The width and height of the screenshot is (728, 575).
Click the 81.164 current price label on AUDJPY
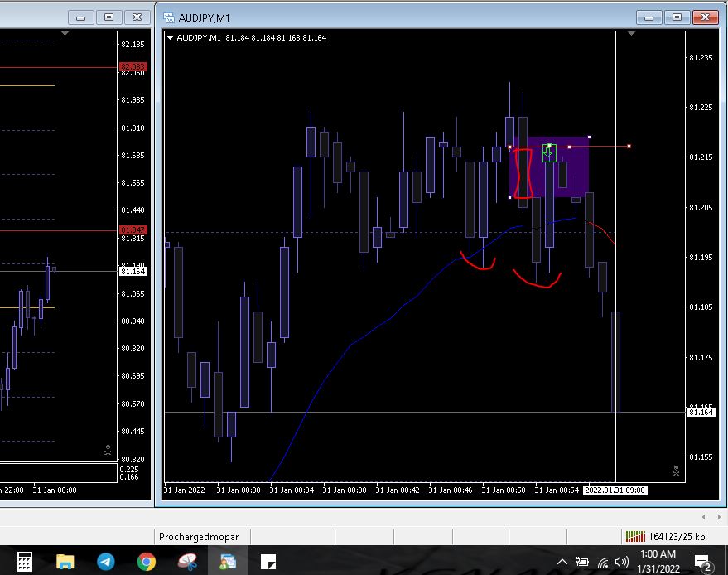click(x=701, y=412)
